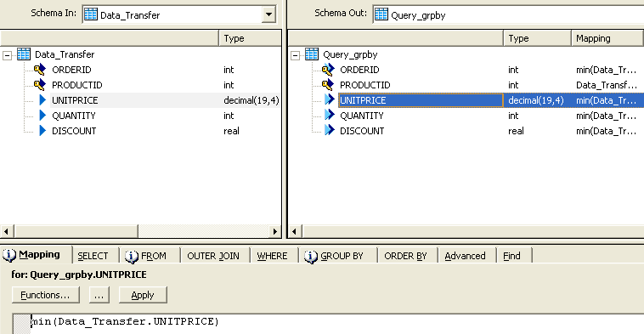The width and height of the screenshot is (644, 334).
Task: Click the column icon beside UNITPRICE in Schema Out
Action: [x=330, y=99]
